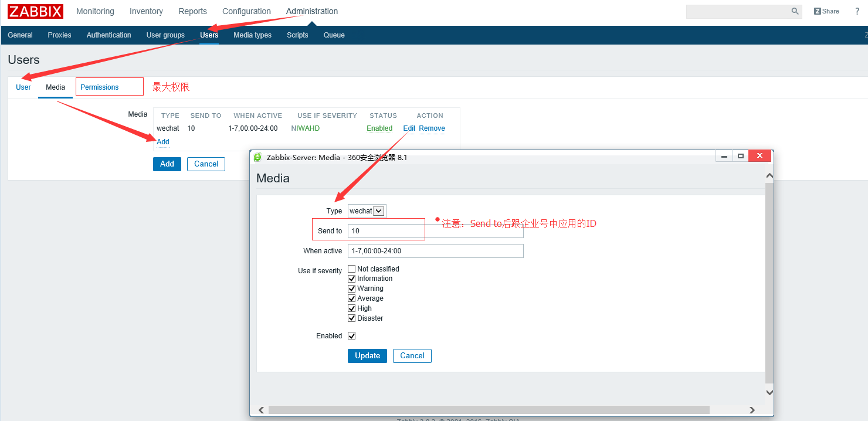Click popup scrollbar up arrow
Image resolution: width=868 pixels, height=421 pixels.
click(769, 176)
